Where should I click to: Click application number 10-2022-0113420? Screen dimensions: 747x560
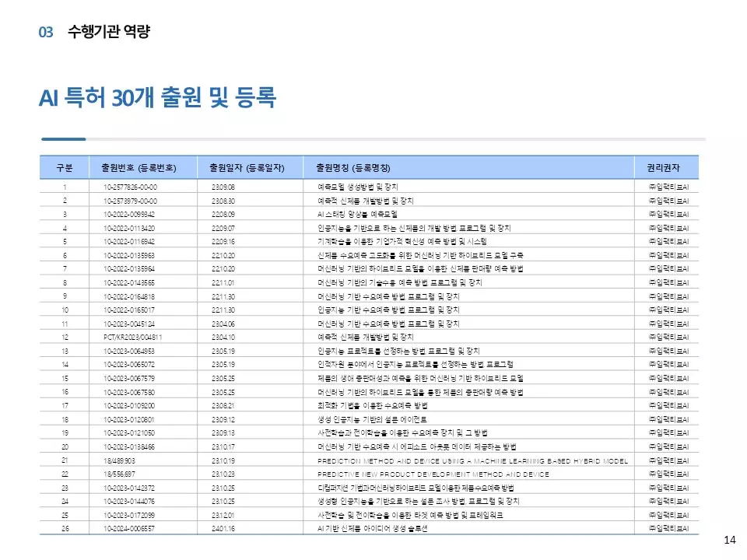(129, 228)
